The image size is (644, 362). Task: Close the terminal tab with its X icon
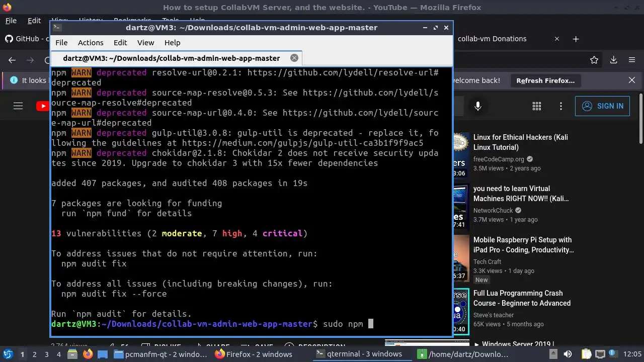(294, 58)
